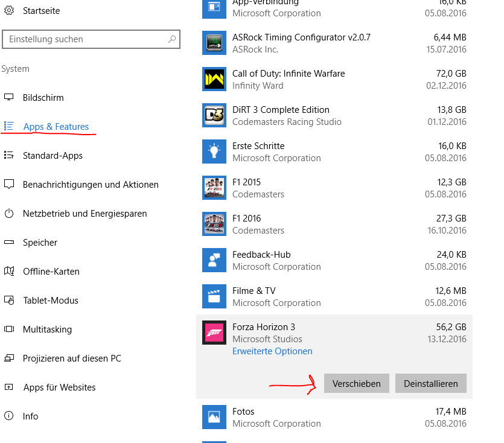The width and height of the screenshot is (504, 443).
Task: Click the Info circle icon
Action: point(9,416)
